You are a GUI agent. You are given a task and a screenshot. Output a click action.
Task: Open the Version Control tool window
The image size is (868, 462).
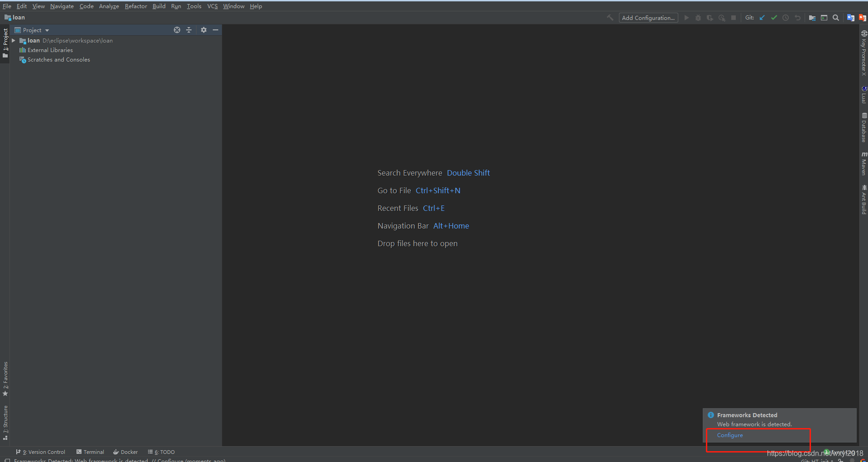point(41,452)
